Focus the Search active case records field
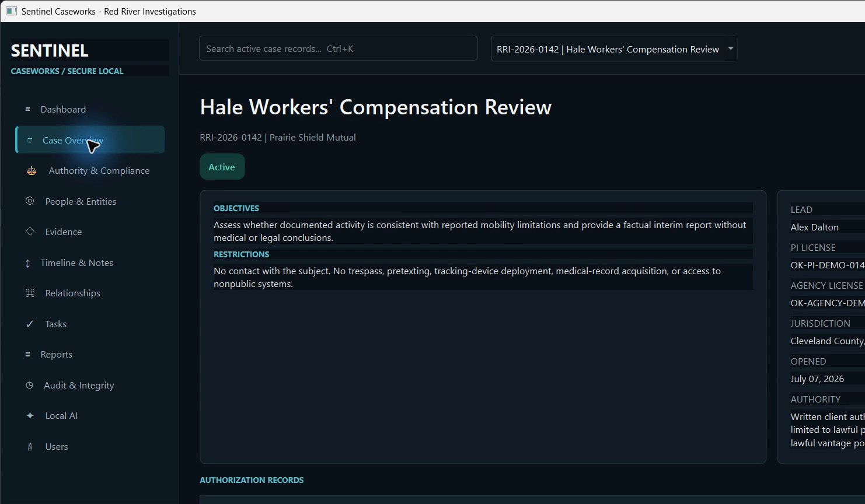The image size is (865, 504). coord(338,48)
